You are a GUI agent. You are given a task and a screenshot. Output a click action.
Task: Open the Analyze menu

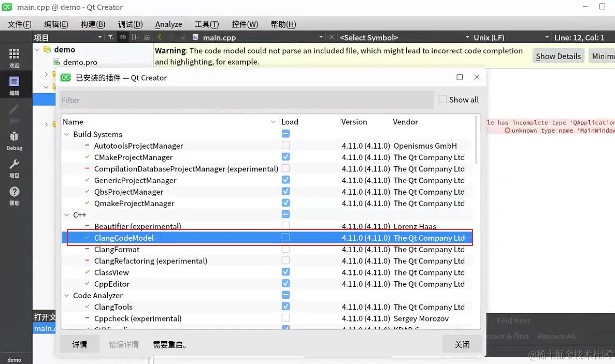169,24
